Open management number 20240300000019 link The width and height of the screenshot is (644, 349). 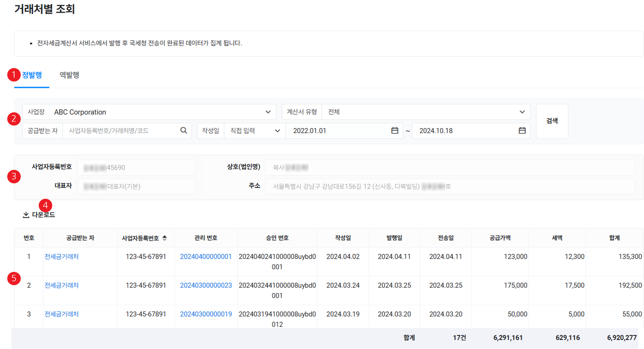(x=206, y=314)
